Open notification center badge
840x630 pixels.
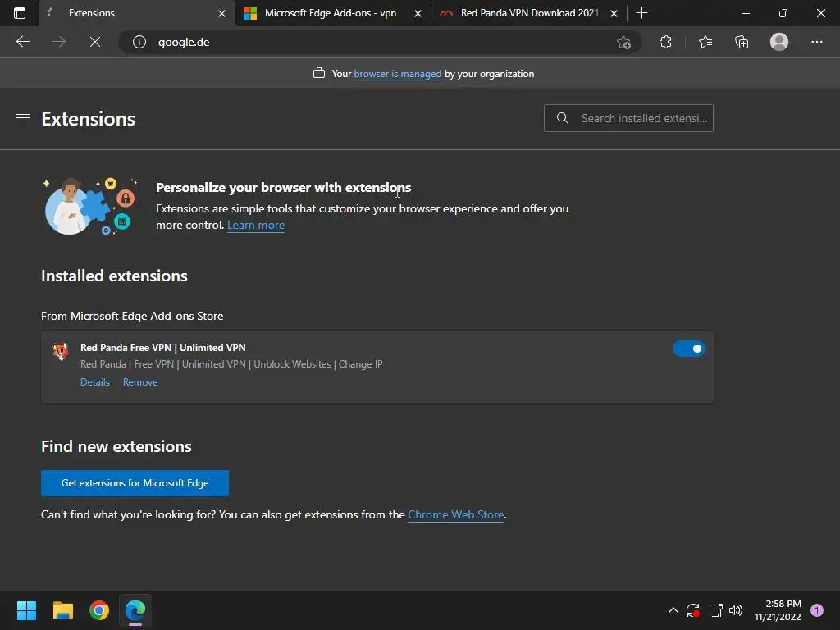[x=817, y=610]
